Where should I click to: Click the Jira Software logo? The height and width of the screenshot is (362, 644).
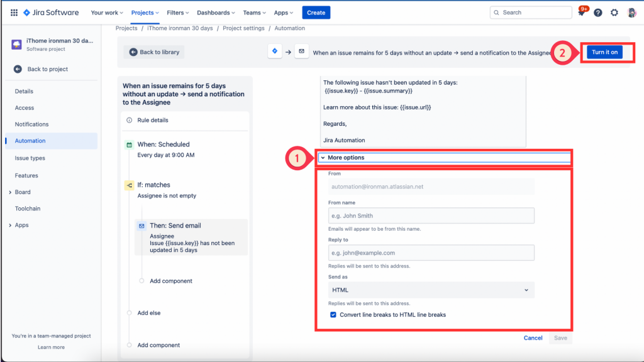(51, 13)
